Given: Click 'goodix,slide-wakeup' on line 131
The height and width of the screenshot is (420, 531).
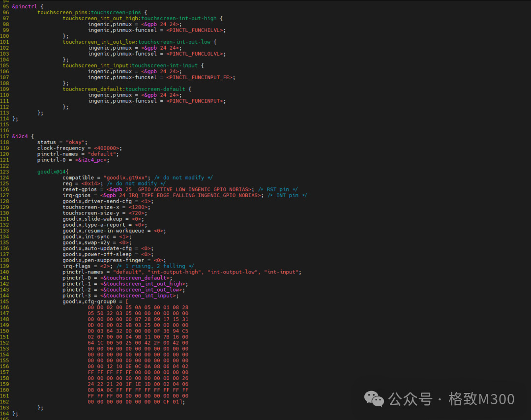Looking at the screenshot, I should pos(92,219).
